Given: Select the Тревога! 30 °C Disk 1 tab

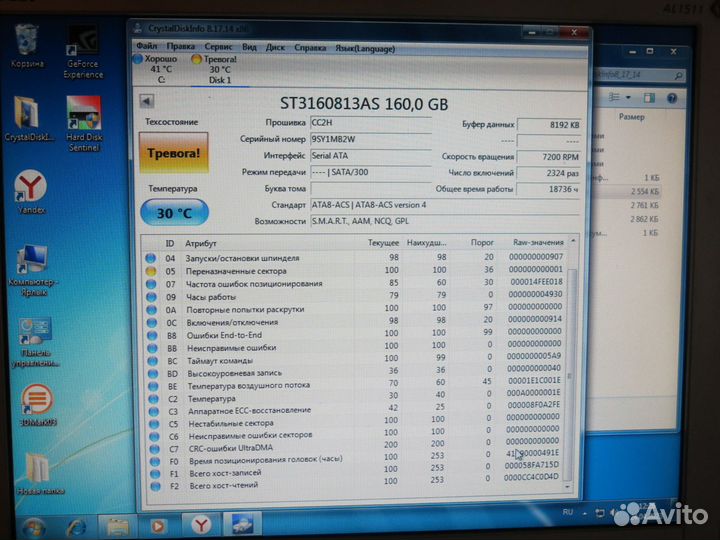Looking at the screenshot, I should pyautogui.click(x=218, y=70).
